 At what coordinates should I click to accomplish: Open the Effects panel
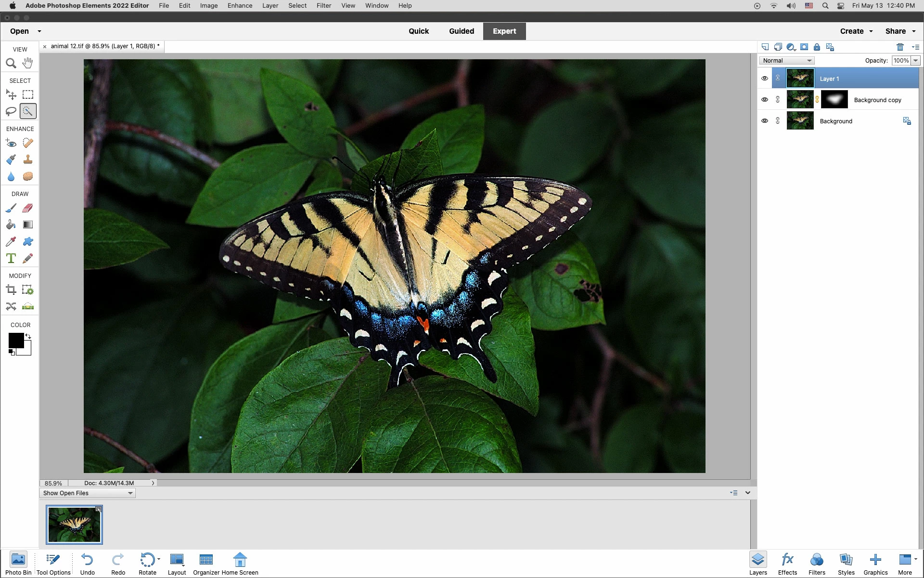(787, 564)
